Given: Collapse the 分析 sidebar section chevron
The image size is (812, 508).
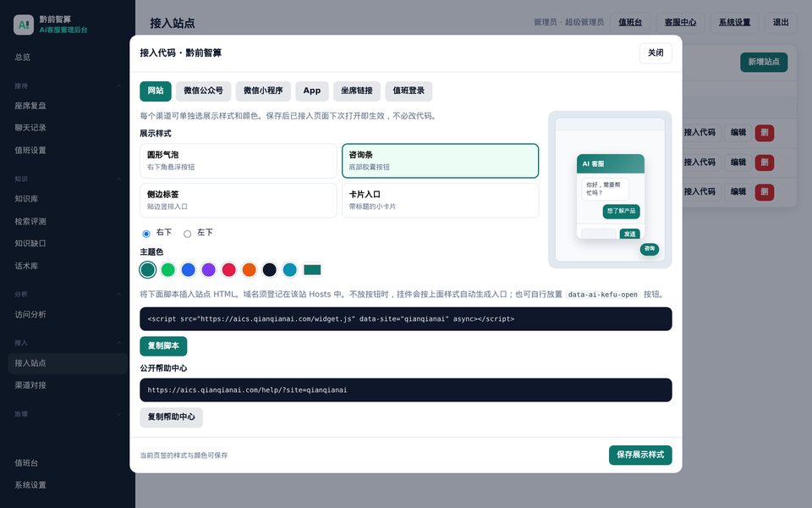Looking at the screenshot, I should tap(118, 295).
